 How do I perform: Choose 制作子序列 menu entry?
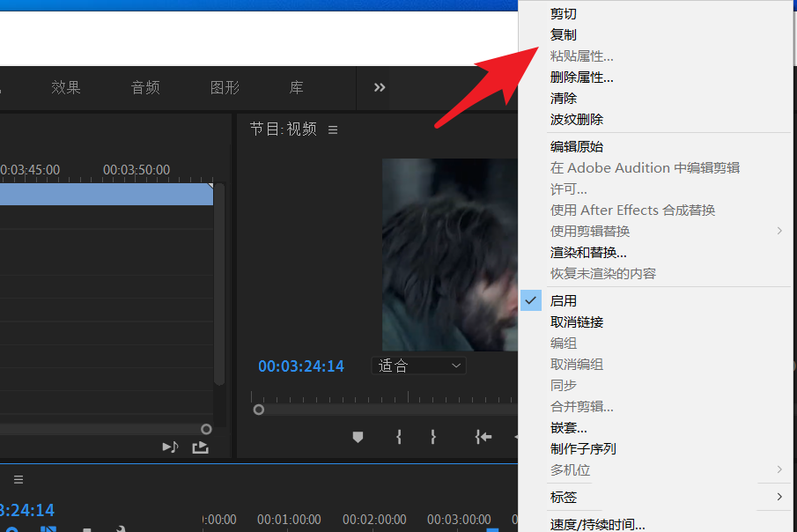583,448
